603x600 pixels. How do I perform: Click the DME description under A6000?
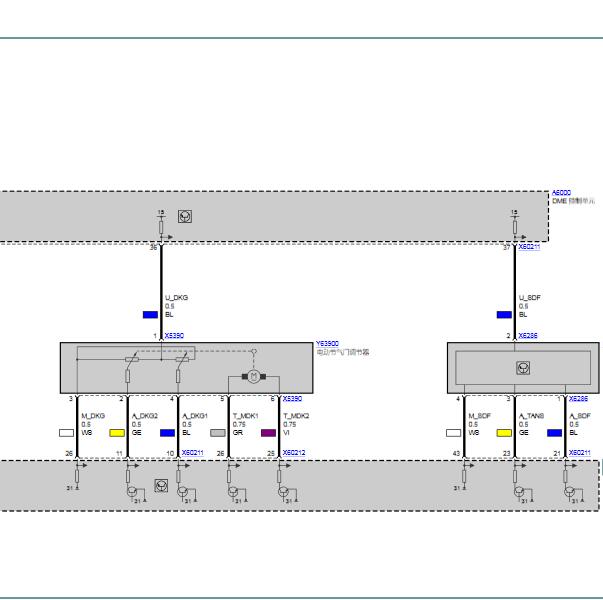(573, 201)
